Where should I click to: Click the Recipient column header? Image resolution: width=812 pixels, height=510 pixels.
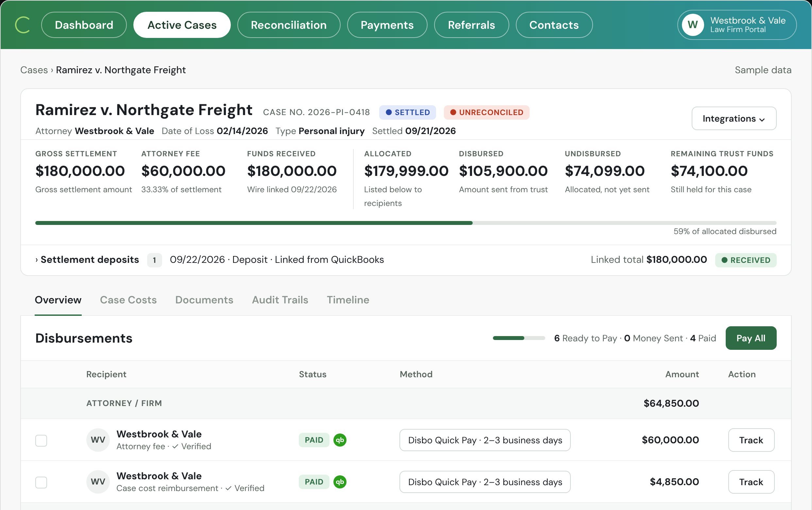106,374
